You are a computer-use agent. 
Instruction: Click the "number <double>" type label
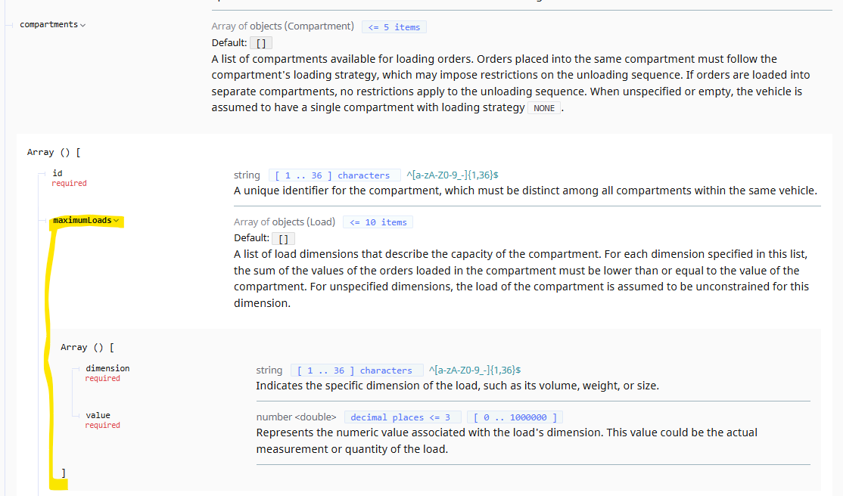[296, 417]
